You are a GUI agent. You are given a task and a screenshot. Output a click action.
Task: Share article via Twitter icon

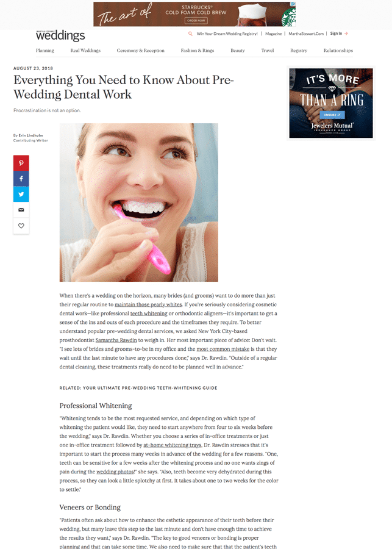click(x=21, y=194)
